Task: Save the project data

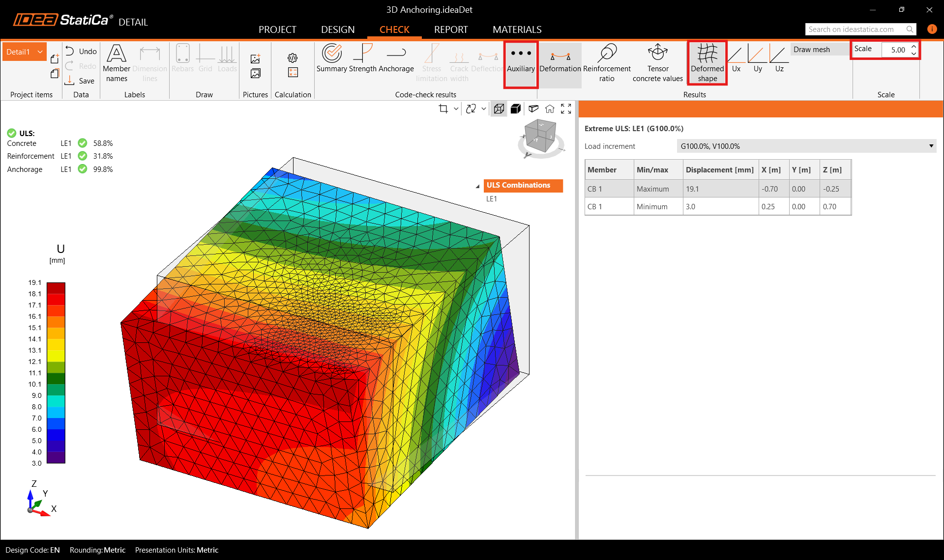Action: (81, 81)
